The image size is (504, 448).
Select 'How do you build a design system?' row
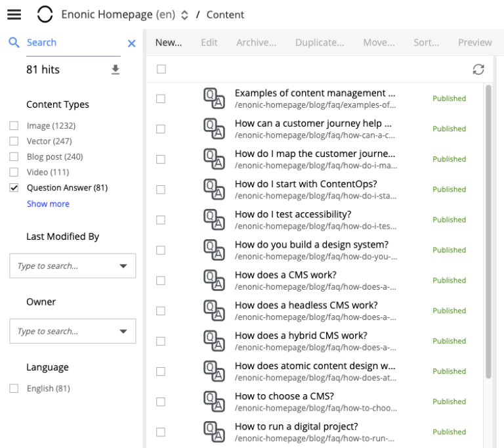(x=314, y=250)
